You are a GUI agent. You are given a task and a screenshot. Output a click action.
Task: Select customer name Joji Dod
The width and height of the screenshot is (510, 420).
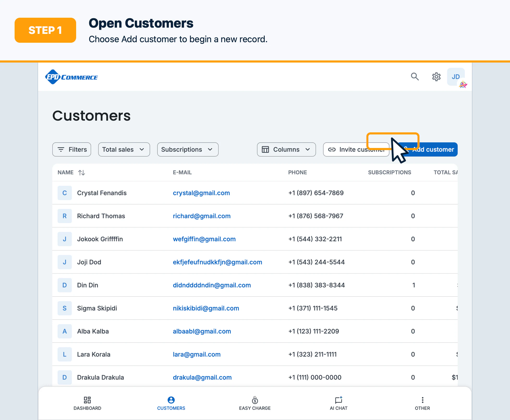89,262
